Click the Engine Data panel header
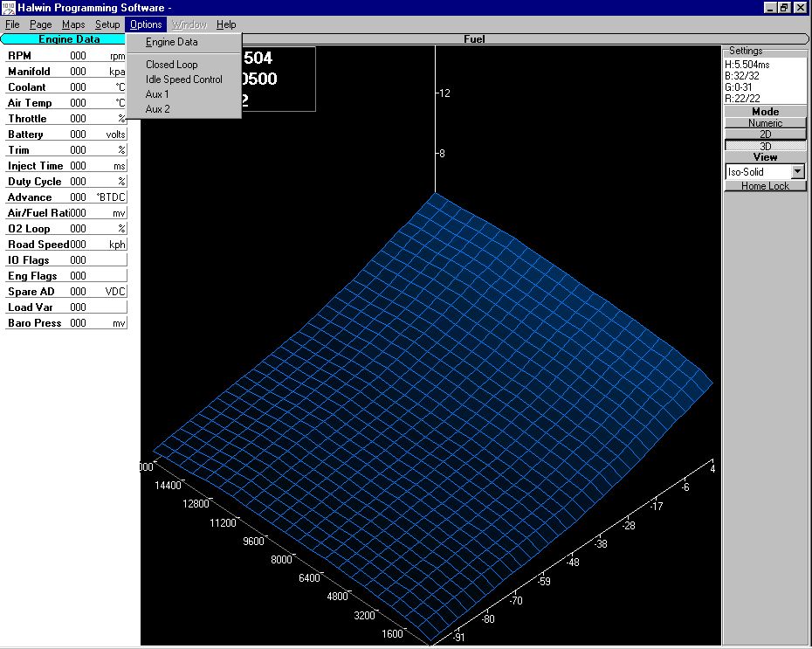The height and width of the screenshot is (649, 812). 69,39
